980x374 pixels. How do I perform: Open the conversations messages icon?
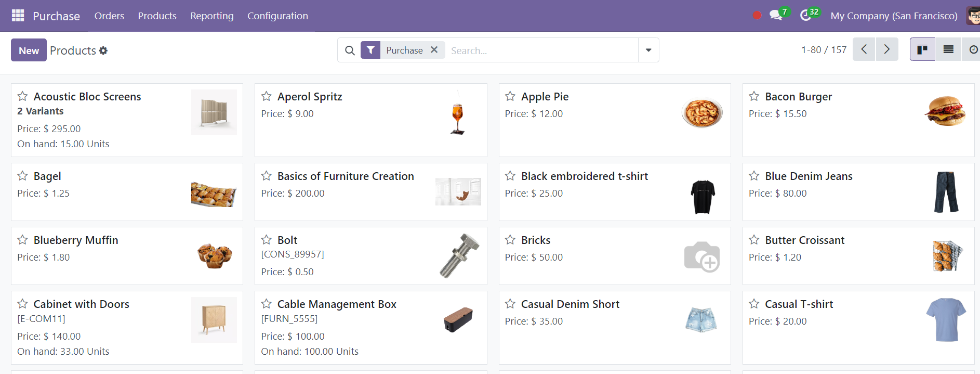[776, 15]
